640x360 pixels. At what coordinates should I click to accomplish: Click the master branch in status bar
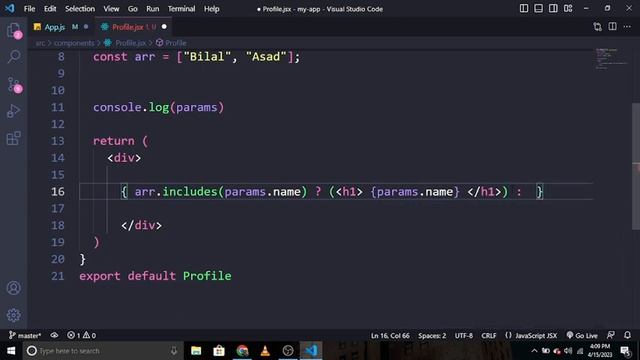coord(25,336)
